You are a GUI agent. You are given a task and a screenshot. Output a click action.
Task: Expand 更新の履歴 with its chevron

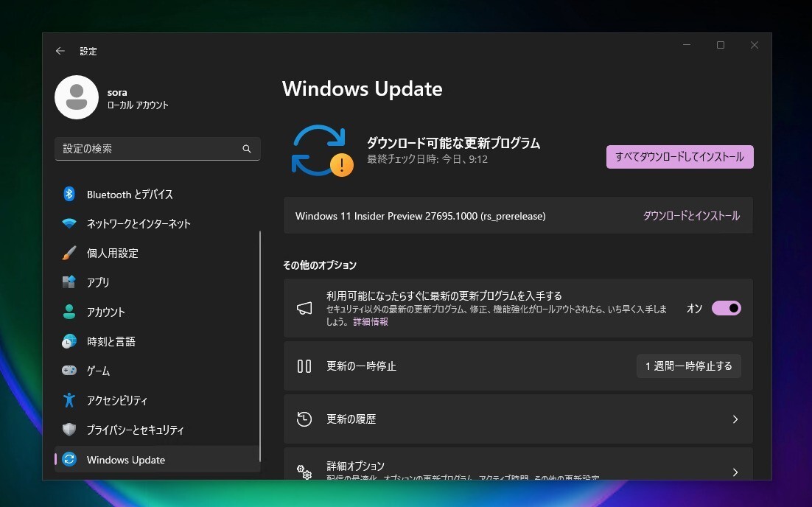click(x=735, y=419)
